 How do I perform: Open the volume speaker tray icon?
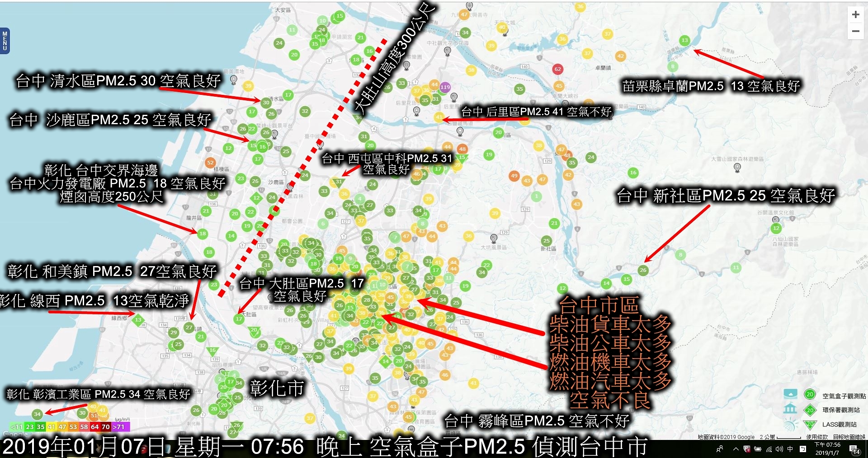click(779, 449)
